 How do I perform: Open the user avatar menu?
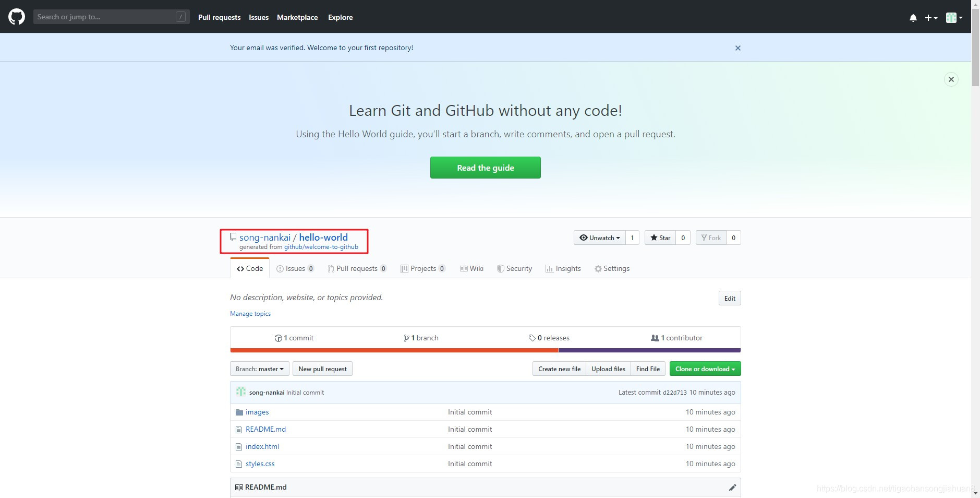(x=954, y=18)
